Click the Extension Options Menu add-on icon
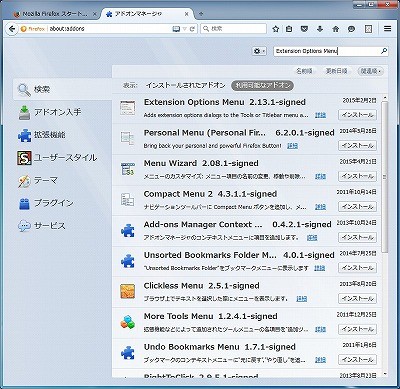Image resolution: width=400 pixels, height=389 pixels. click(x=128, y=108)
